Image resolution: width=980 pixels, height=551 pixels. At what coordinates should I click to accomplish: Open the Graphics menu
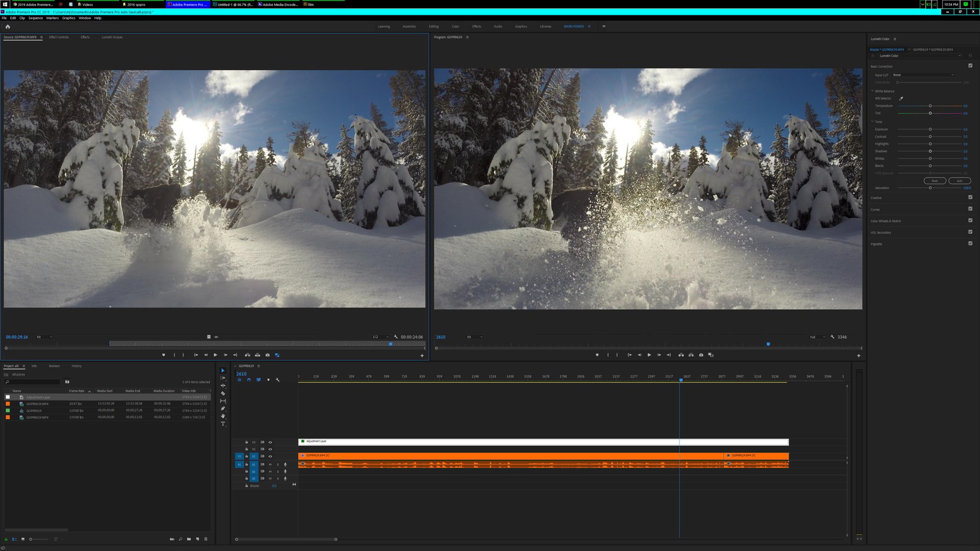69,18
